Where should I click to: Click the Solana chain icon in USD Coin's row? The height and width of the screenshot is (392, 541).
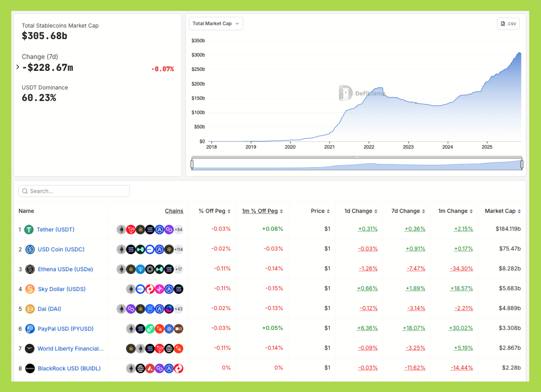pos(131,249)
